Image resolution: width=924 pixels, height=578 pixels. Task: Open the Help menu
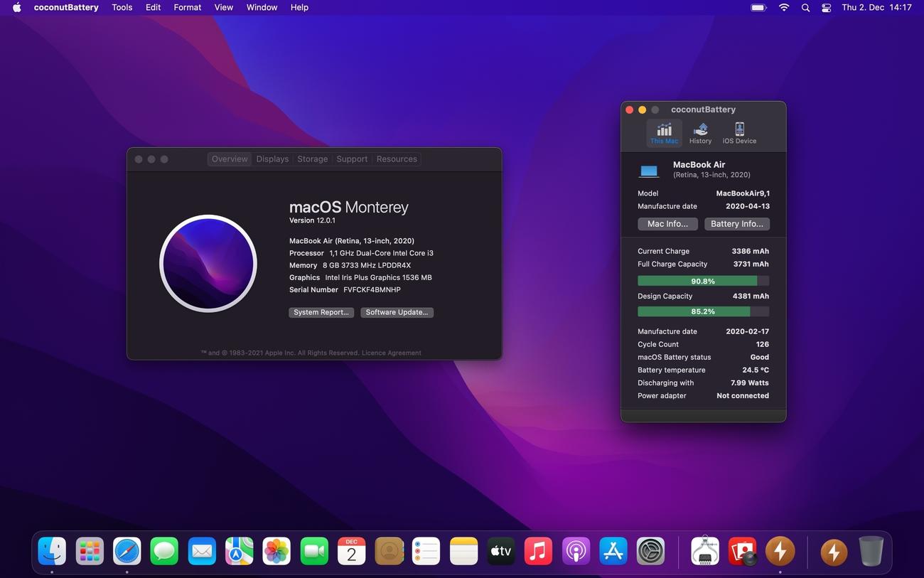pyautogui.click(x=299, y=7)
